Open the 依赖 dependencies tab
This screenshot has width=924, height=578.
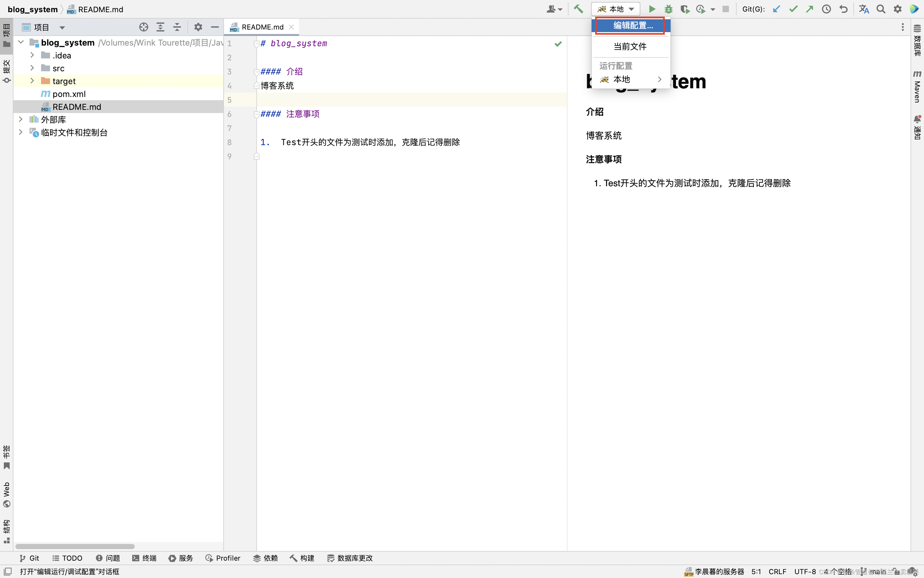pyautogui.click(x=265, y=558)
